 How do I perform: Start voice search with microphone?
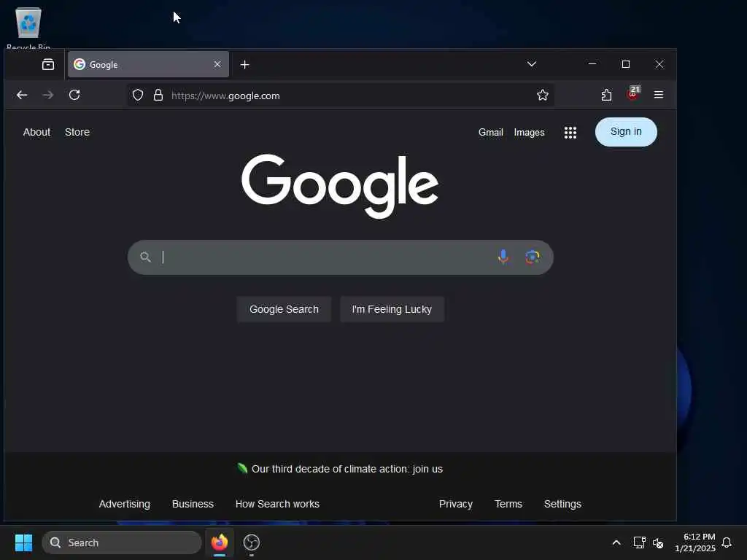503,257
